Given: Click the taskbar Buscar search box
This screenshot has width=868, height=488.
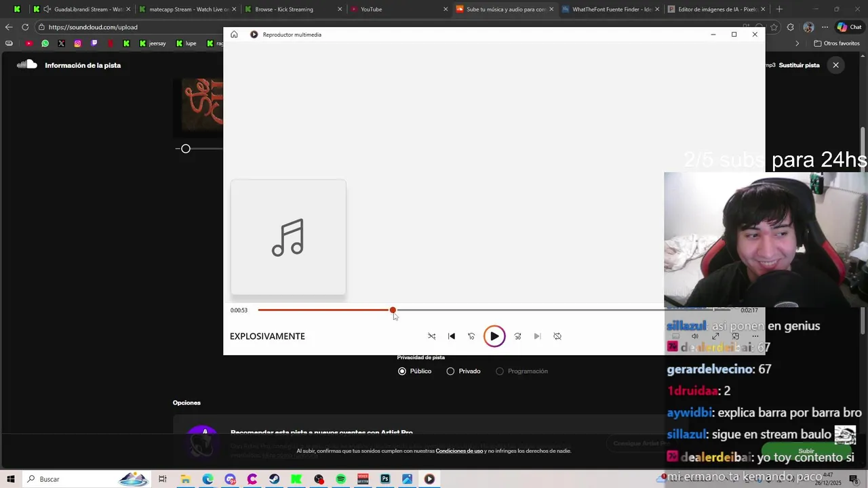Looking at the screenshot, I should click(85, 479).
